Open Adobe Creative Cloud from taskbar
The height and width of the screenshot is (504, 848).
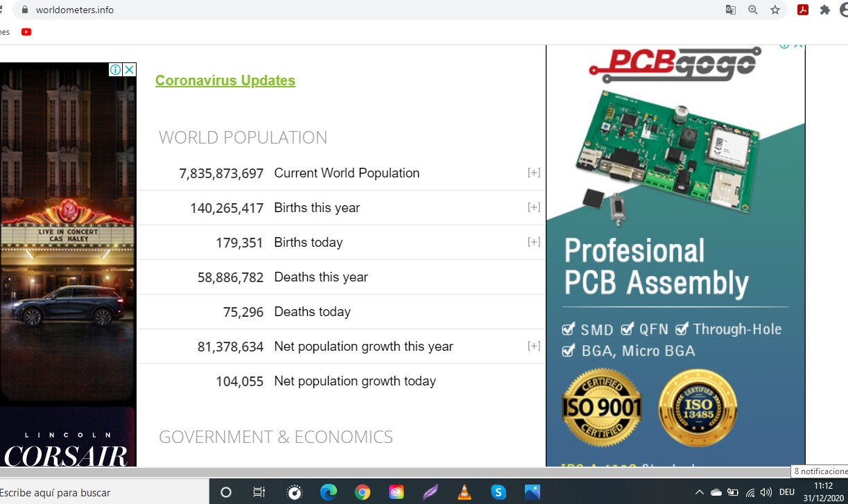click(x=397, y=492)
